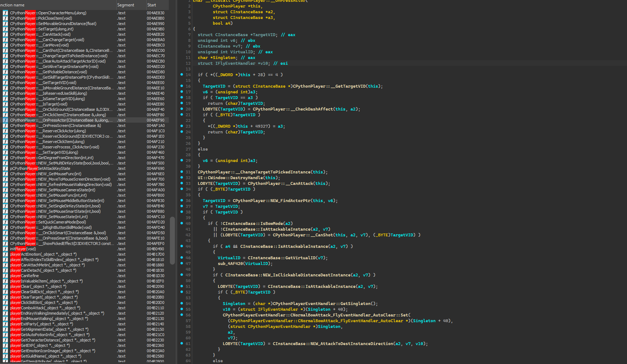Click the functions list vertical scrollbar thumb
Image resolution: width=627 pixels, height=364 pixels.
click(172, 241)
